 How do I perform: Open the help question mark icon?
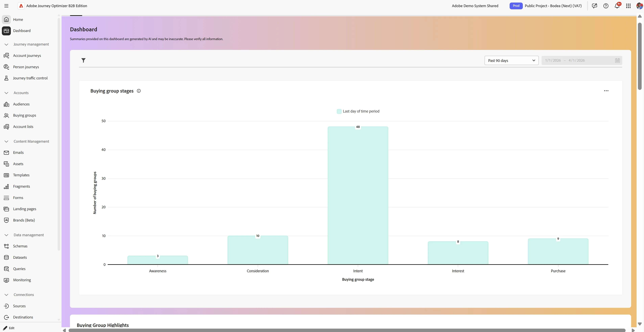606,6
